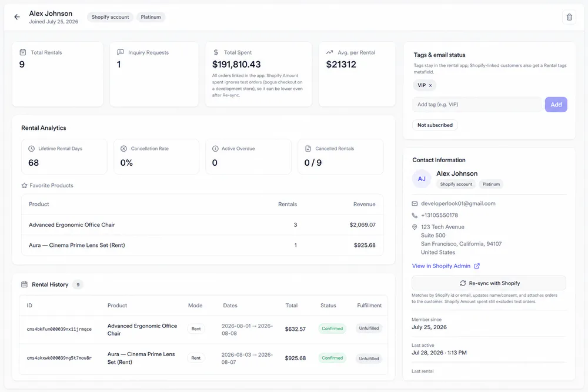Click the $21312 average per rental value
Viewport: 588px width, 392px height.
(341, 65)
